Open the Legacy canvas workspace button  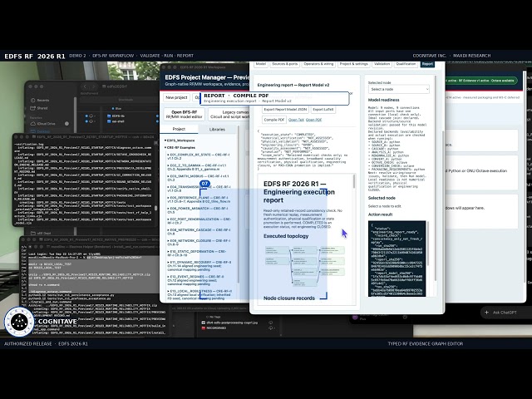pos(229,115)
